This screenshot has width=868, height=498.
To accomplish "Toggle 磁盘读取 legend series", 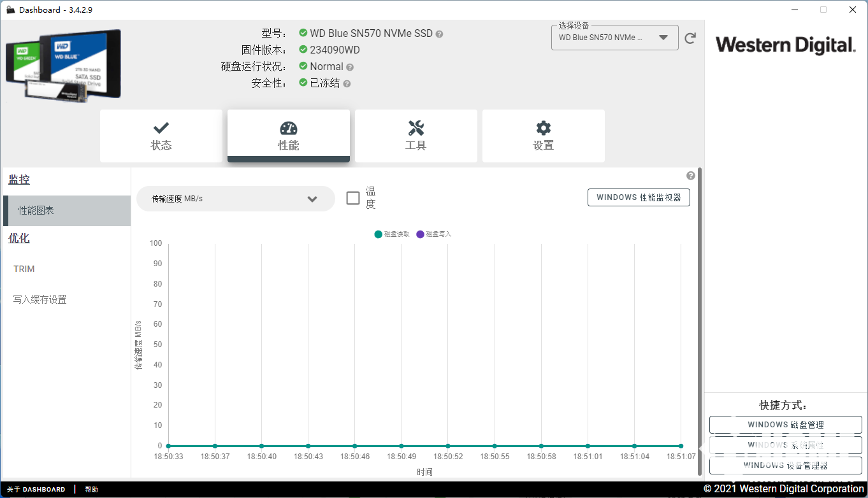I will 392,234.
